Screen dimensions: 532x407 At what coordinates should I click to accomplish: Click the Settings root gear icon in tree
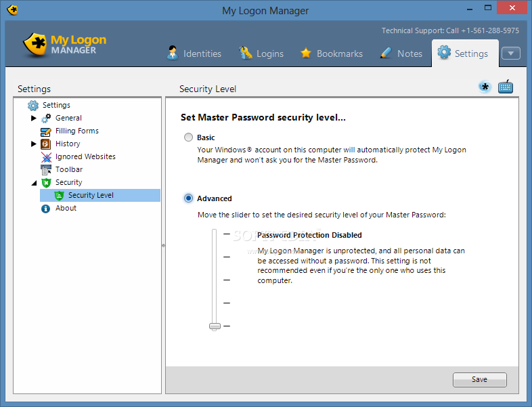coord(33,106)
